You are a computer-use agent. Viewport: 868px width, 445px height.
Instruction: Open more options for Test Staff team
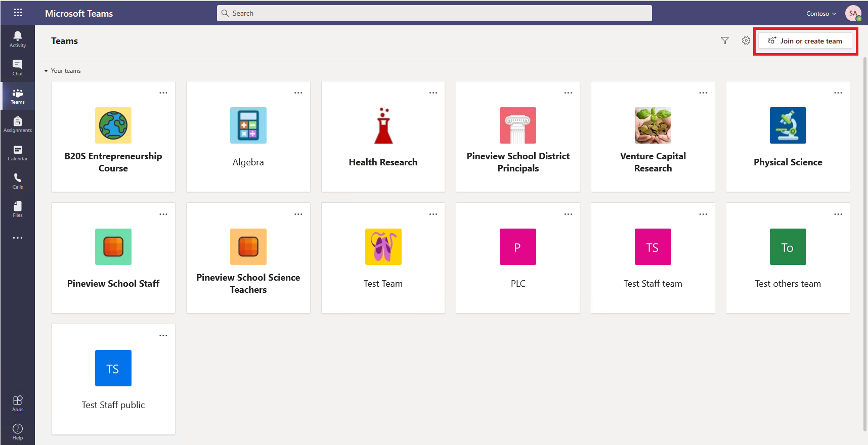[704, 214]
